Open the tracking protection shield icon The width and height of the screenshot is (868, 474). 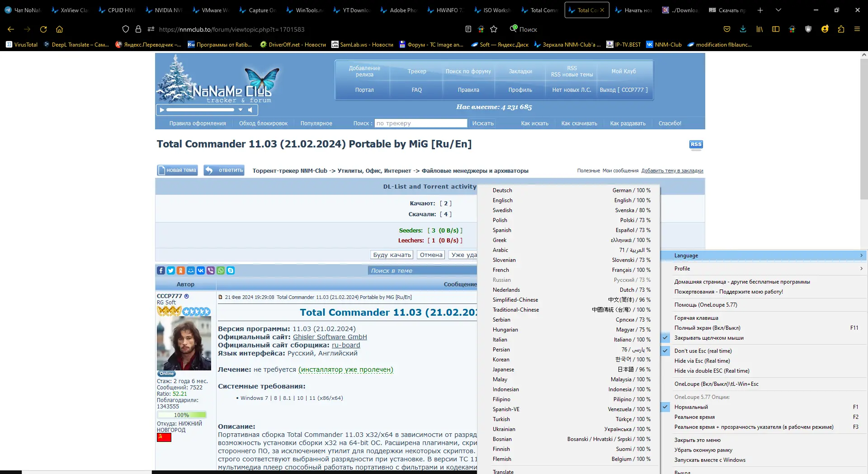tap(126, 29)
